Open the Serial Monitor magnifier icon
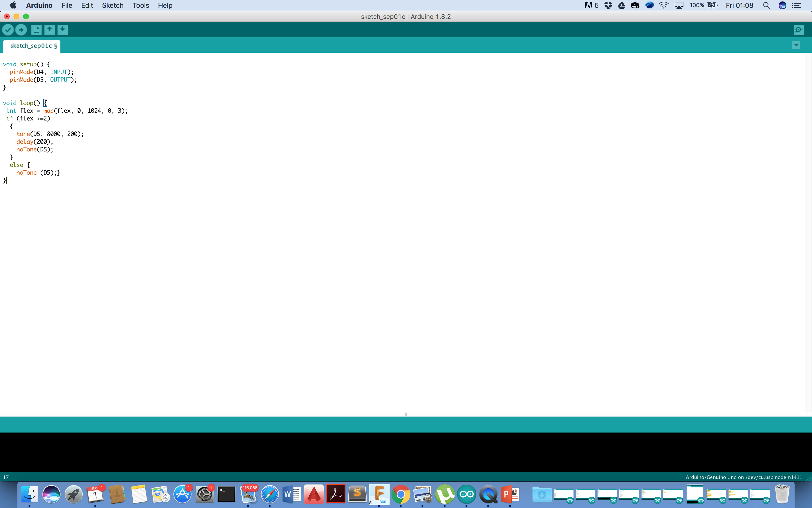 798,30
